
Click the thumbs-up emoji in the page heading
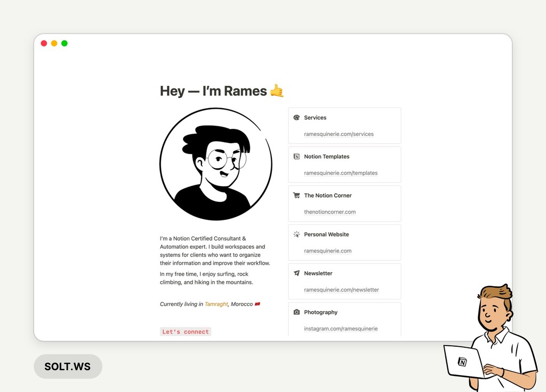point(277,91)
